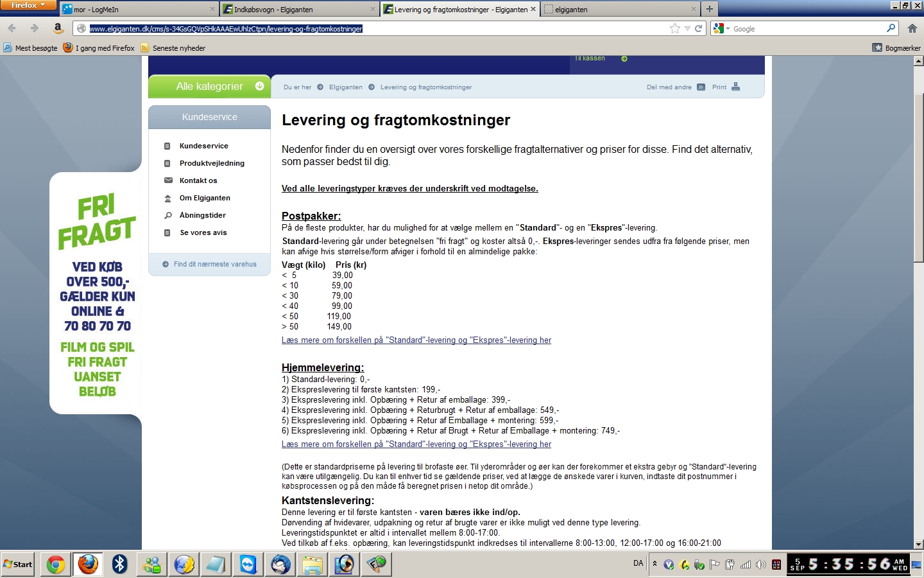Viewport: 924px width, 578px height.
Task: Open the Amazon toolbar icon
Action: (x=58, y=28)
